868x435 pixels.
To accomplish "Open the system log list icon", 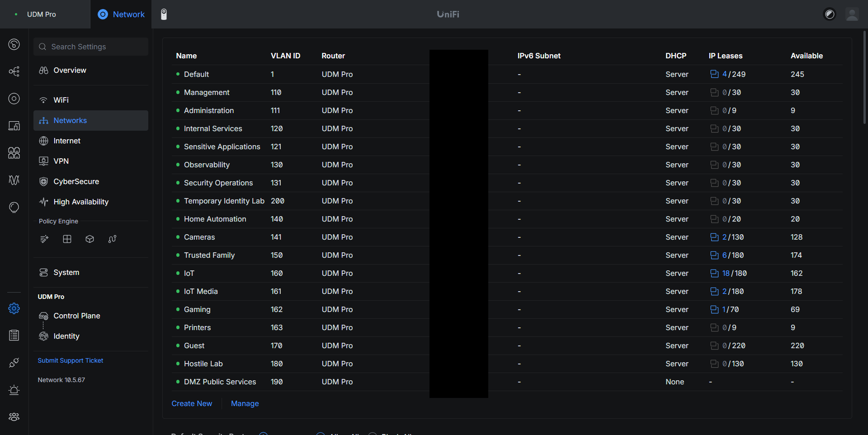I will click(x=14, y=336).
